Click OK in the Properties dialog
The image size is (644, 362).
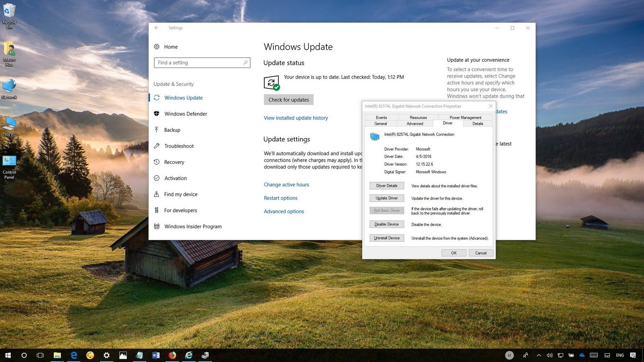click(x=454, y=253)
